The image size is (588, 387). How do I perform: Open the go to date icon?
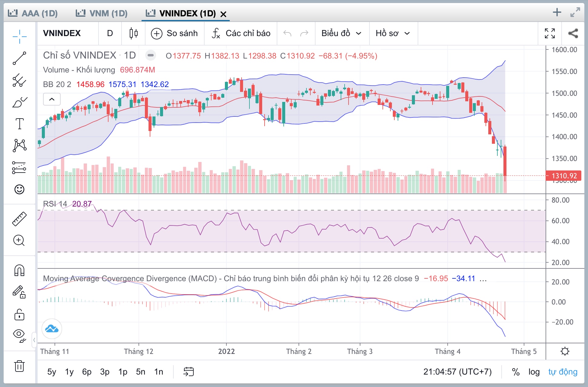(x=189, y=372)
